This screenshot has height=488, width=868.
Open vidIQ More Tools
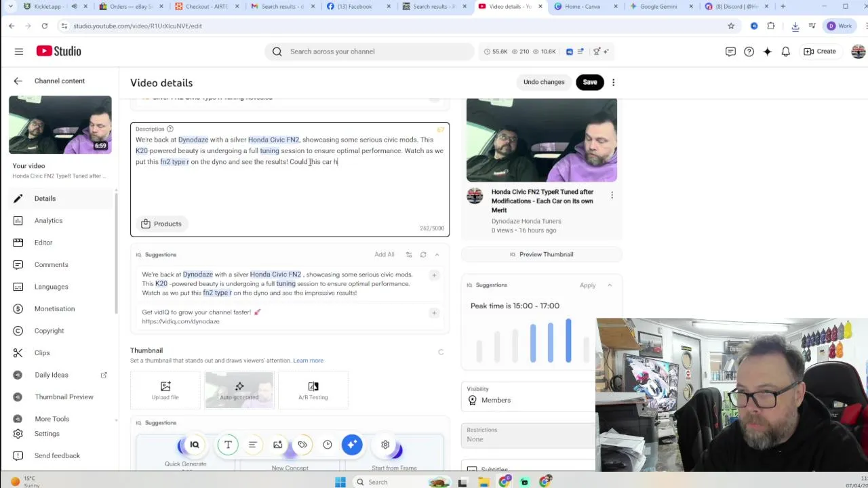(x=52, y=419)
